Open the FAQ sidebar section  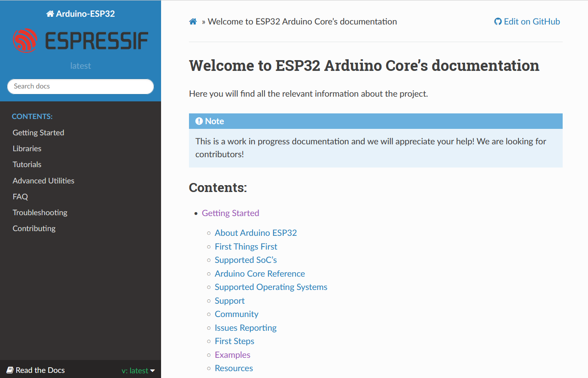coord(20,196)
